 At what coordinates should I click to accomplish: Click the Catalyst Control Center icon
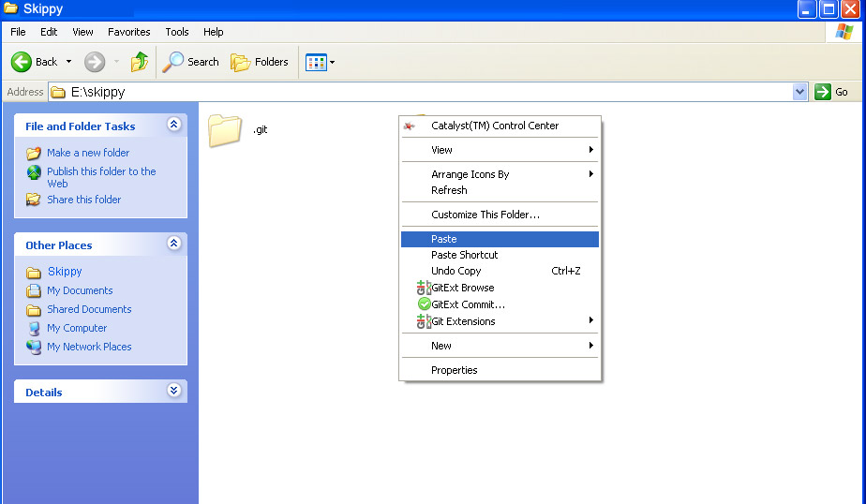(410, 126)
